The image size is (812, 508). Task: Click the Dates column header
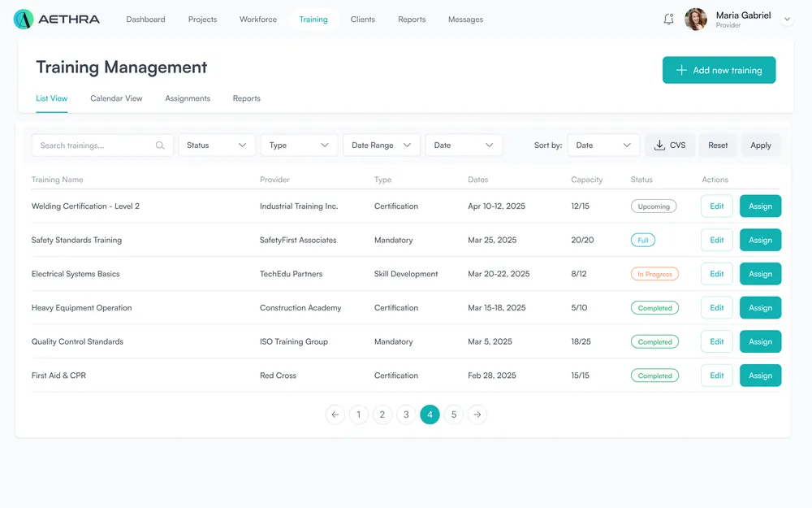click(x=478, y=180)
